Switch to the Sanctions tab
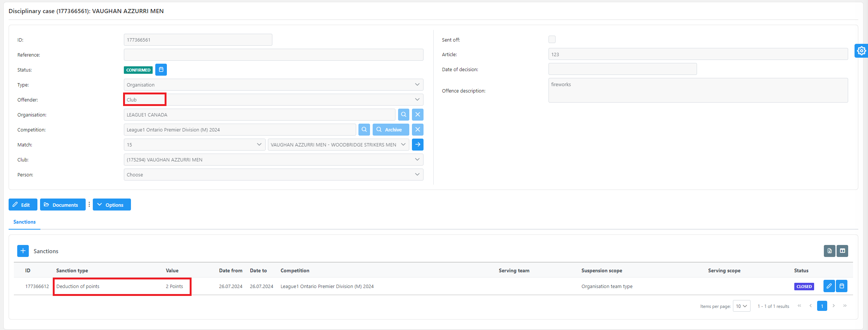The height and width of the screenshot is (330, 868). (x=24, y=222)
